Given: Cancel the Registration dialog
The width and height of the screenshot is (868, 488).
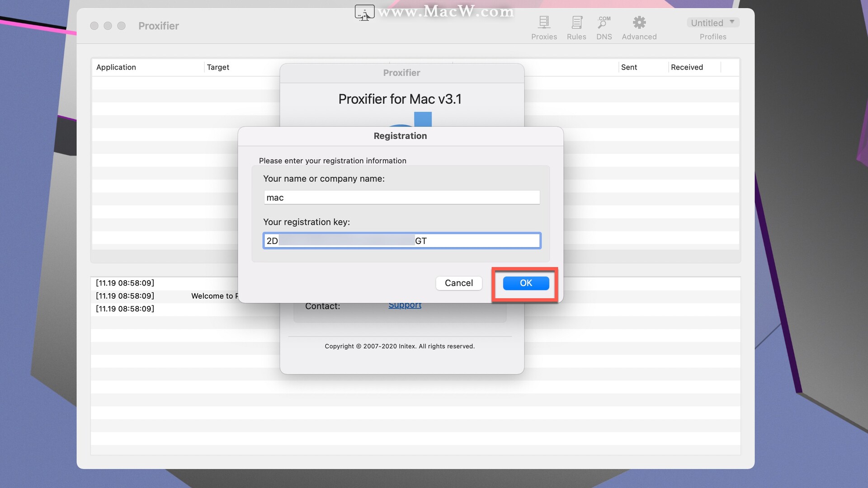Looking at the screenshot, I should (x=458, y=283).
